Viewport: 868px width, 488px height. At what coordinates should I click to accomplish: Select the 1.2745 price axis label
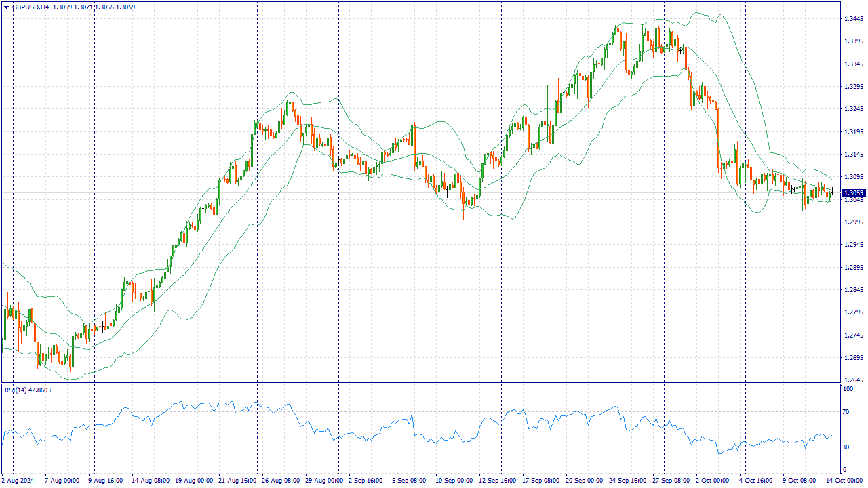coord(852,335)
